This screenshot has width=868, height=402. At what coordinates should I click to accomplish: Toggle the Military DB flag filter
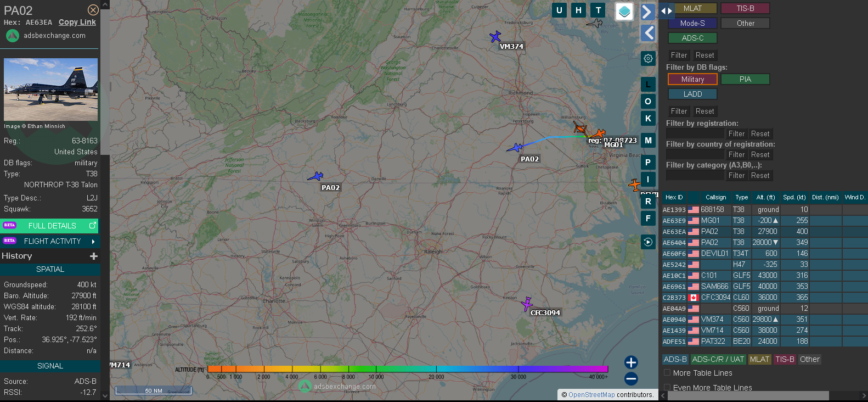692,79
